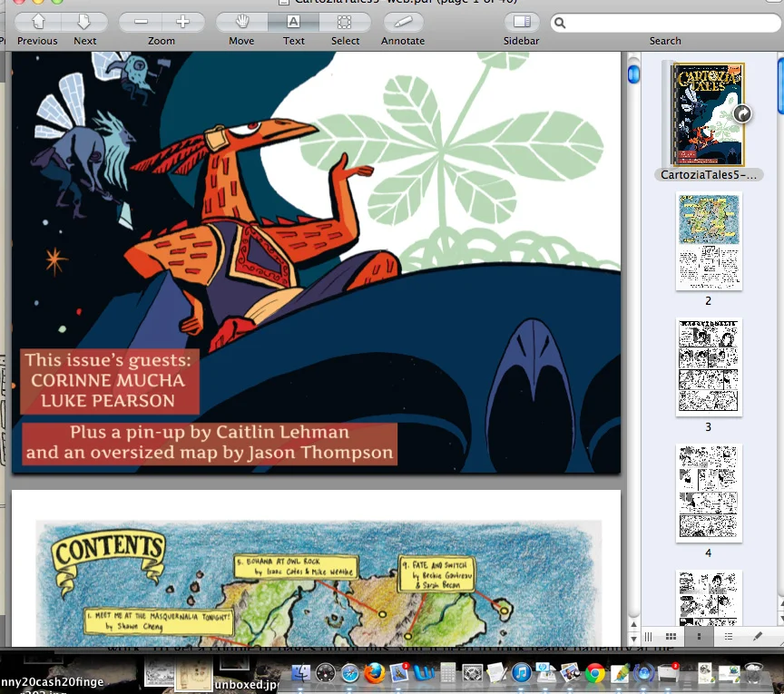Viewport: 784px width, 694px height.
Task: Activate the Text selection tool
Action: point(293,22)
